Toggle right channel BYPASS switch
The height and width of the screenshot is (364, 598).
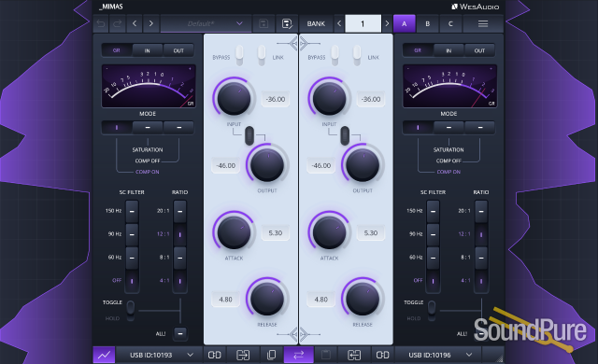[335, 55]
